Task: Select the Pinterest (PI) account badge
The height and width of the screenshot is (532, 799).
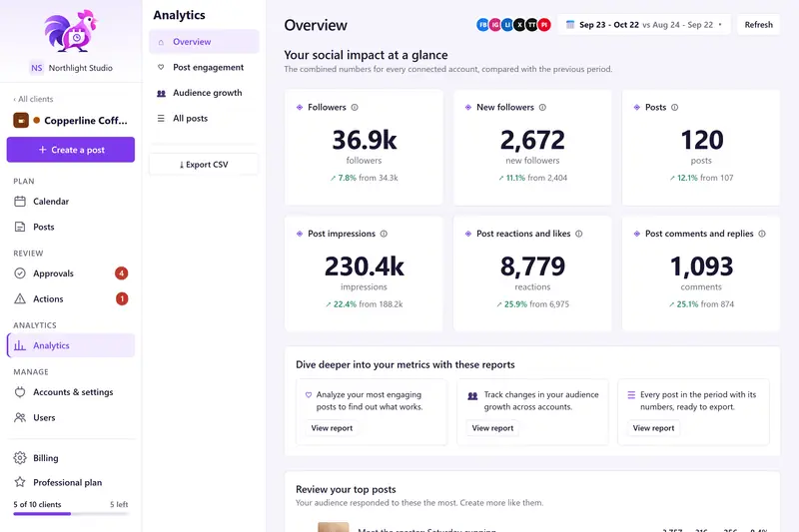Action: coord(544,24)
